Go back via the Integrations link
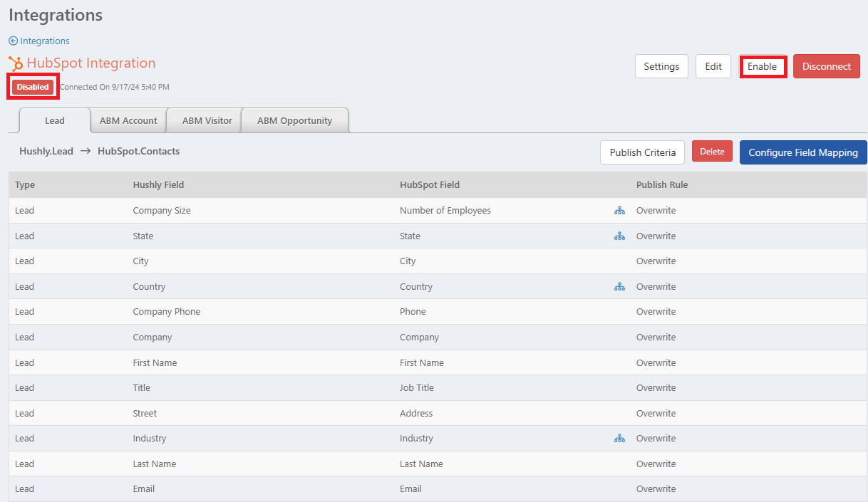The height and width of the screenshot is (502, 868). [x=39, y=41]
